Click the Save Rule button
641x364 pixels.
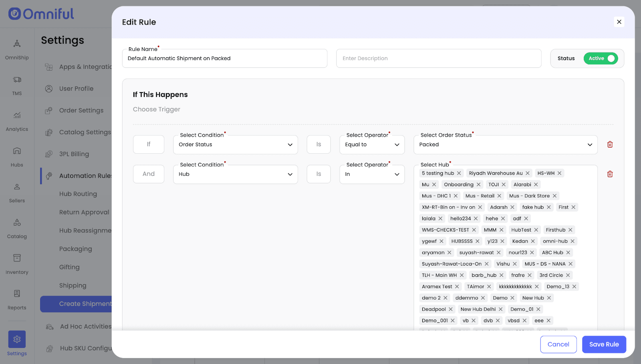point(604,344)
